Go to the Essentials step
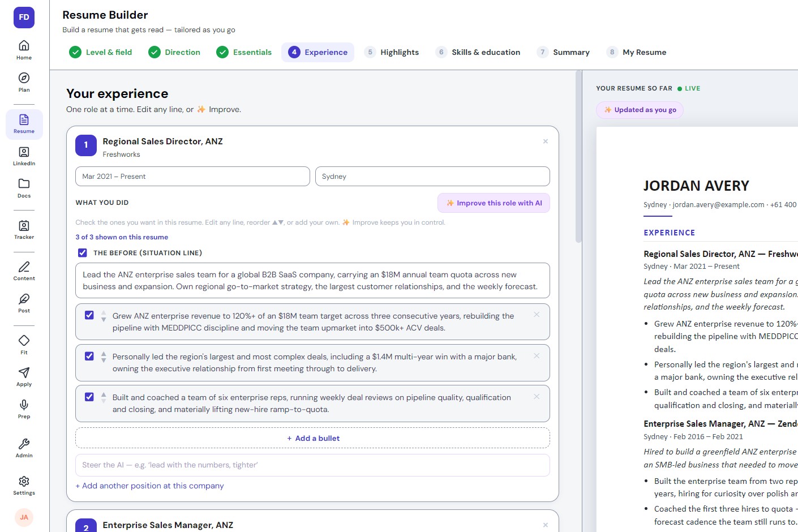Image resolution: width=798 pixels, height=532 pixels. tap(244, 52)
